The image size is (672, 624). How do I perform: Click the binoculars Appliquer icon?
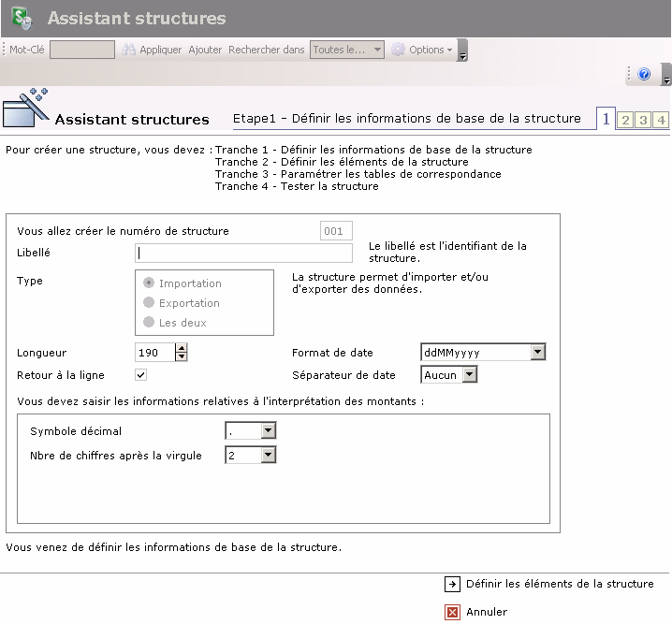tap(128, 50)
